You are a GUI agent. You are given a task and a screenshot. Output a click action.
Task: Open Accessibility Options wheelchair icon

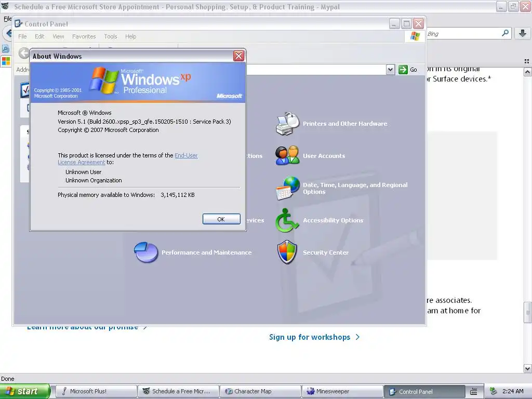(x=287, y=220)
